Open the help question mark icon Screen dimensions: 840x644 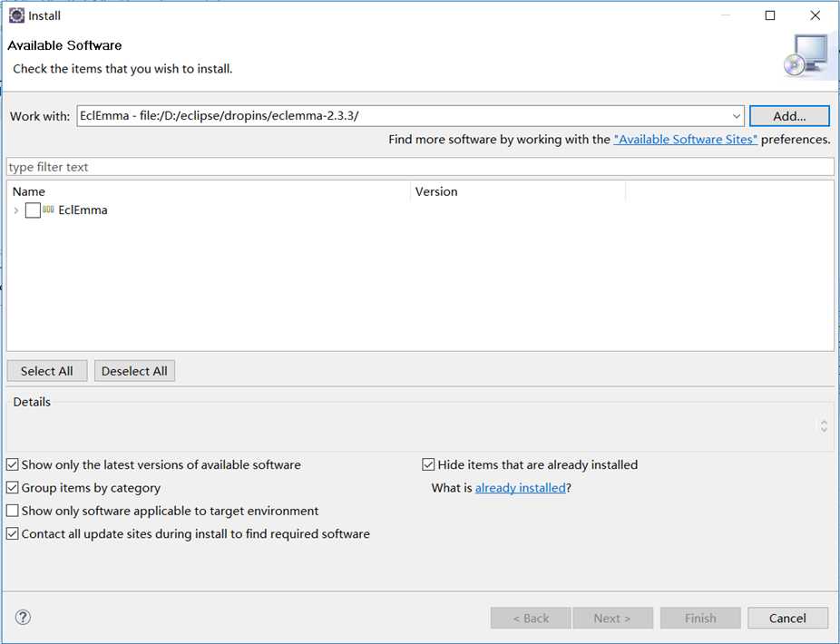pos(23,617)
